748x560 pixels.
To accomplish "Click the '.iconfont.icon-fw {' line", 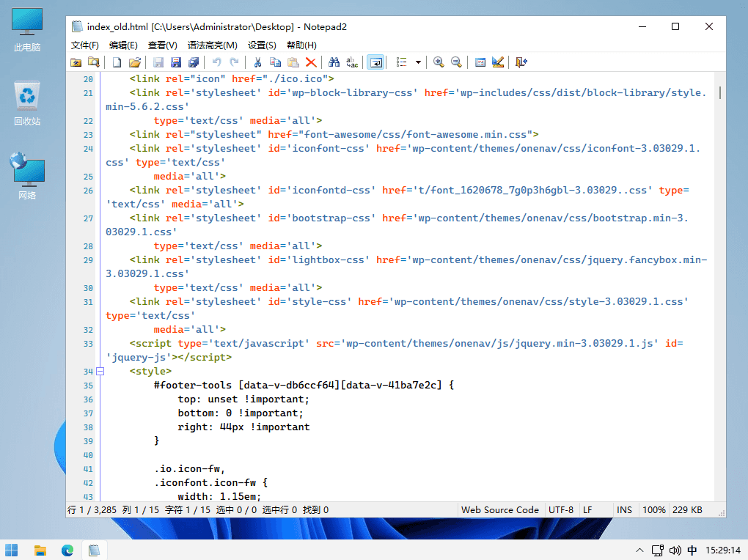I will 211,483.
